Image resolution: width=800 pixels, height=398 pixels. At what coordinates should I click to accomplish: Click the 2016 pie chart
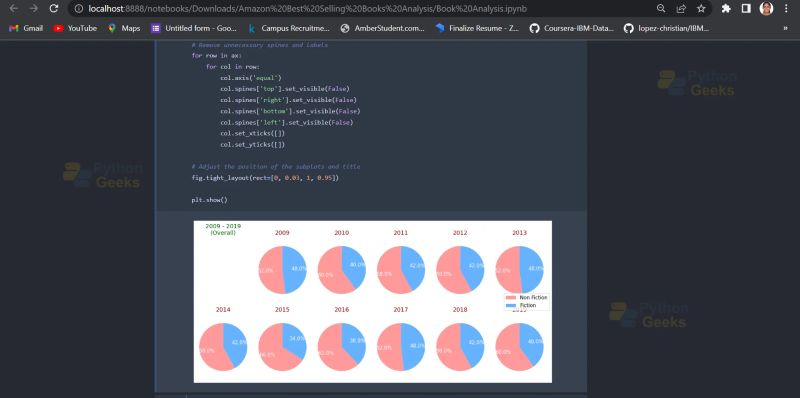tap(342, 347)
